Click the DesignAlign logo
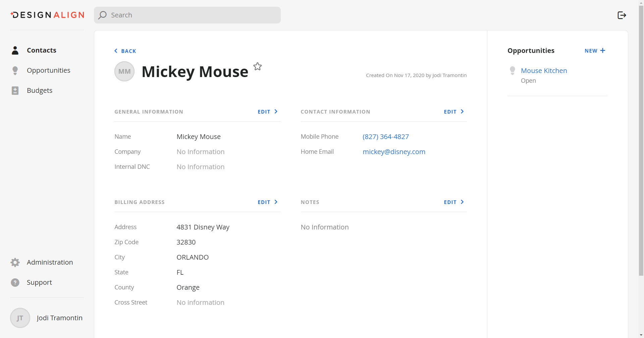Viewport: 644px width, 338px height. (47, 15)
